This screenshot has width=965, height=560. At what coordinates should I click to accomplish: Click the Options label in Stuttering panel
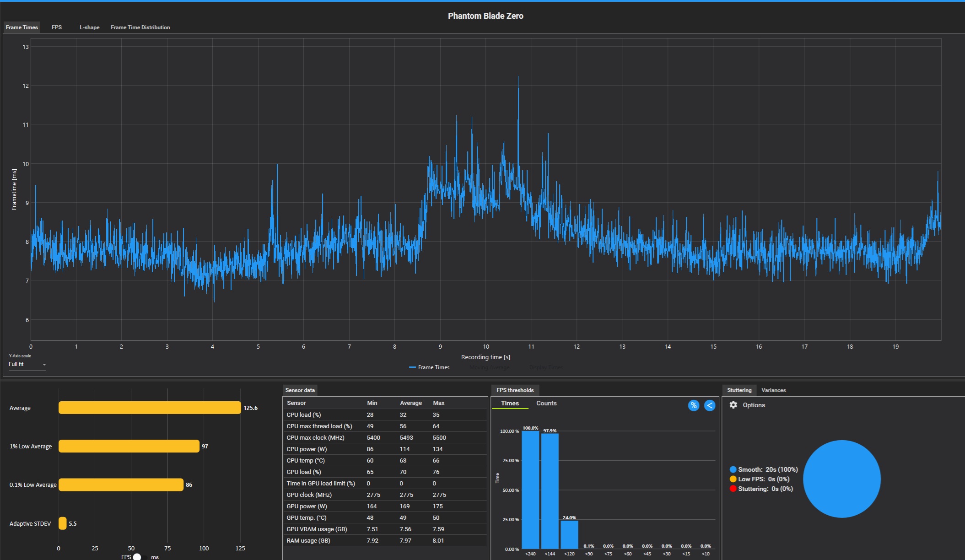[x=754, y=405]
